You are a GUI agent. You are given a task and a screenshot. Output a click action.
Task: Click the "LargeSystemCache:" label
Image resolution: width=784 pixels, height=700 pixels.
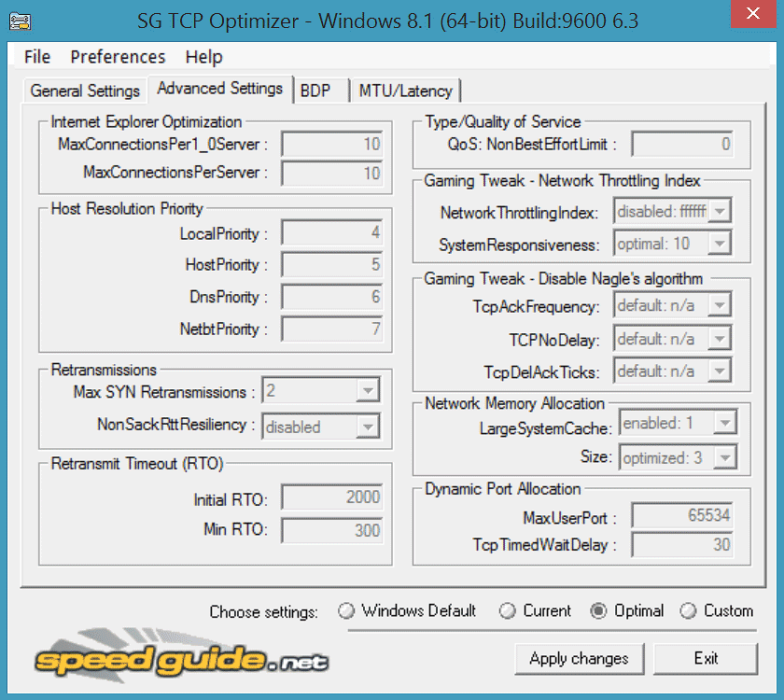[545, 428]
